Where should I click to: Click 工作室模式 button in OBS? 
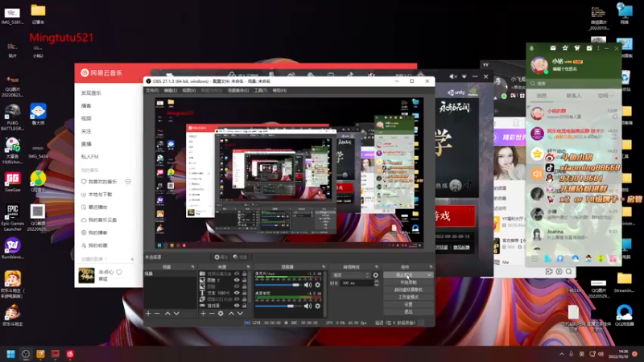pyautogui.click(x=408, y=297)
